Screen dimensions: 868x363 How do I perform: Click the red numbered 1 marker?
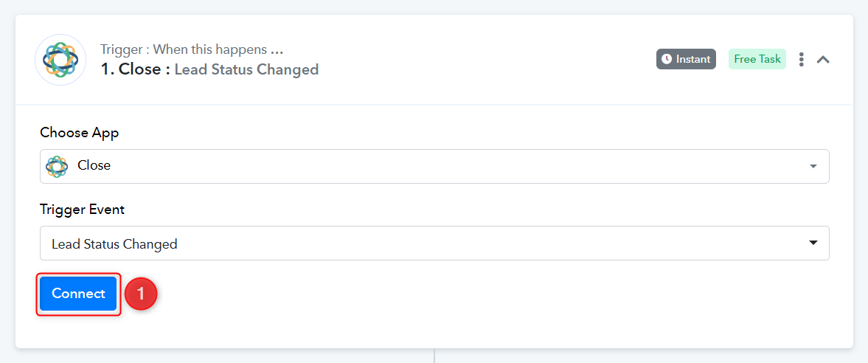tap(141, 294)
